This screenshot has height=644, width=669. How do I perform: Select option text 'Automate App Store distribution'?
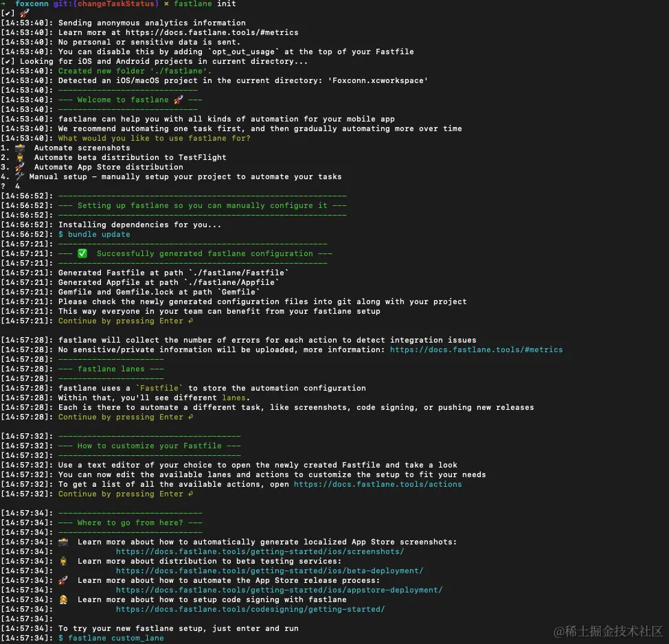tap(109, 168)
